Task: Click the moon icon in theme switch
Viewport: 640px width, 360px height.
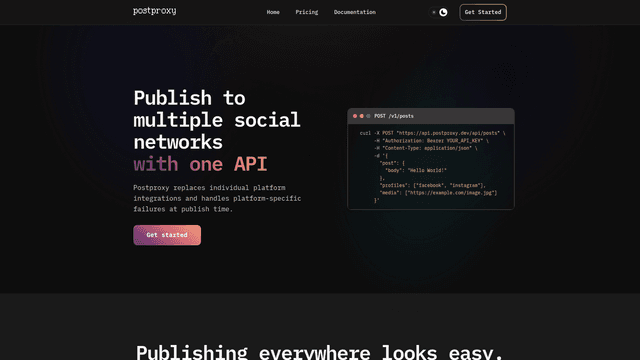Action: [443, 12]
